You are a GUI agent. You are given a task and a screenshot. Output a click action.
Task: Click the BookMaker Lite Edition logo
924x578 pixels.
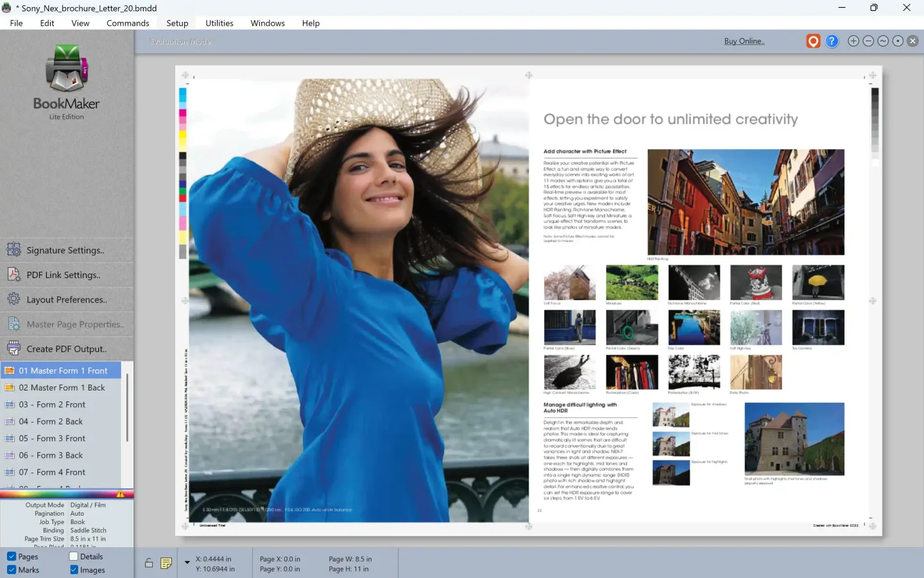67,82
